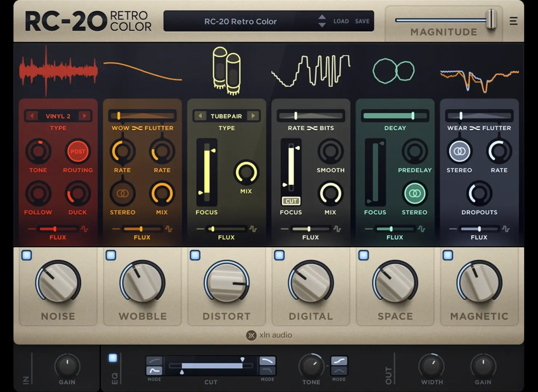The height and width of the screenshot is (392, 538).
Task: Click the Noise flux waveform icon
Action: click(85, 229)
